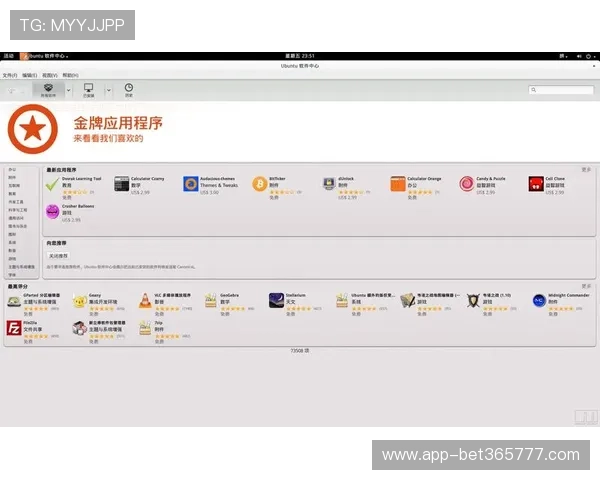The width and height of the screenshot is (600, 480).
Task: Click the 'Crusher Balloons' title text
Action: (x=78, y=206)
